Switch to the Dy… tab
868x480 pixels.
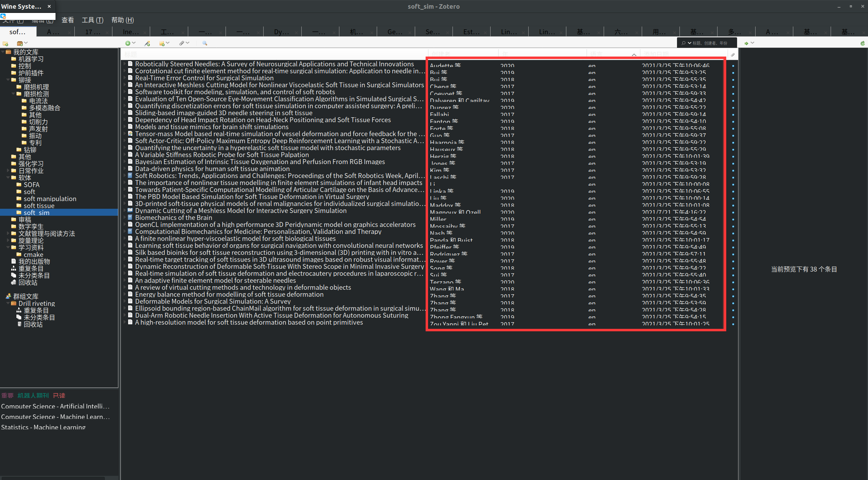click(x=281, y=32)
